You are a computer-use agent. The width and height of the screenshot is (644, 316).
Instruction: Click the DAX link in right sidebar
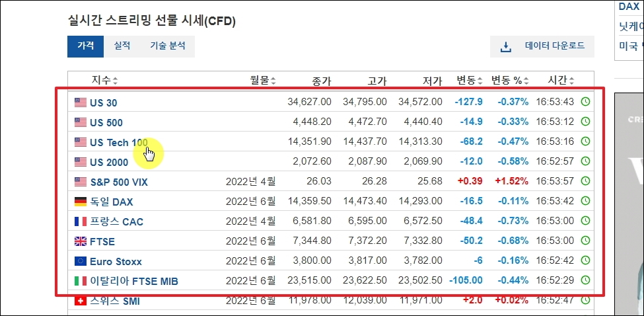(629, 7)
